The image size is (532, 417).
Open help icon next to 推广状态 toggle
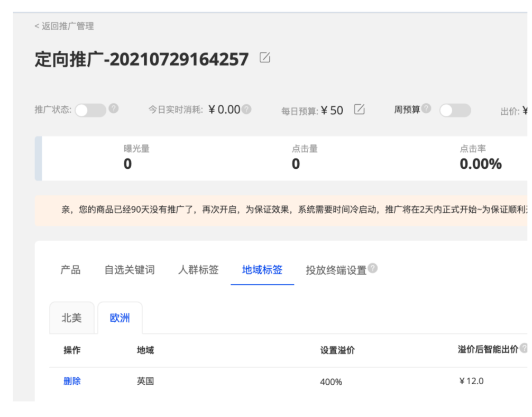pyautogui.click(x=114, y=108)
